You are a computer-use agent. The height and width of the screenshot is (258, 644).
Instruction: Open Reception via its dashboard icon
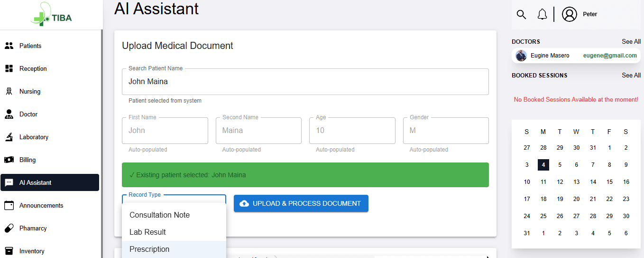[9, 68]
